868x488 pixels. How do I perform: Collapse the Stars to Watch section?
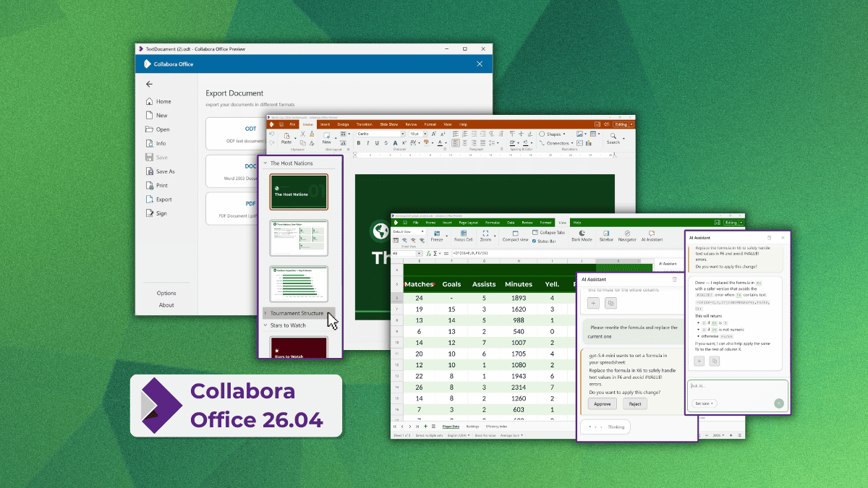[x=265, y=325]
